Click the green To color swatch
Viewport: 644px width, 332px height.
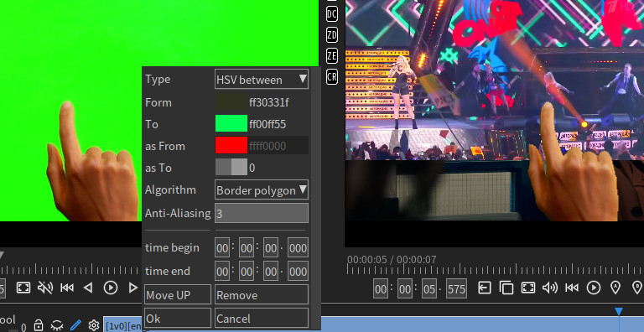[x=231, y=124]
